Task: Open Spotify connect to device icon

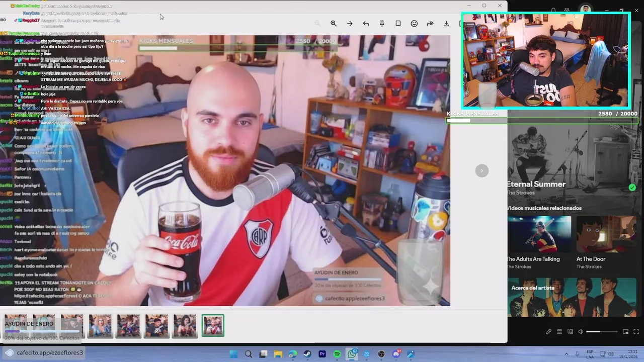Action: [570, 332]
